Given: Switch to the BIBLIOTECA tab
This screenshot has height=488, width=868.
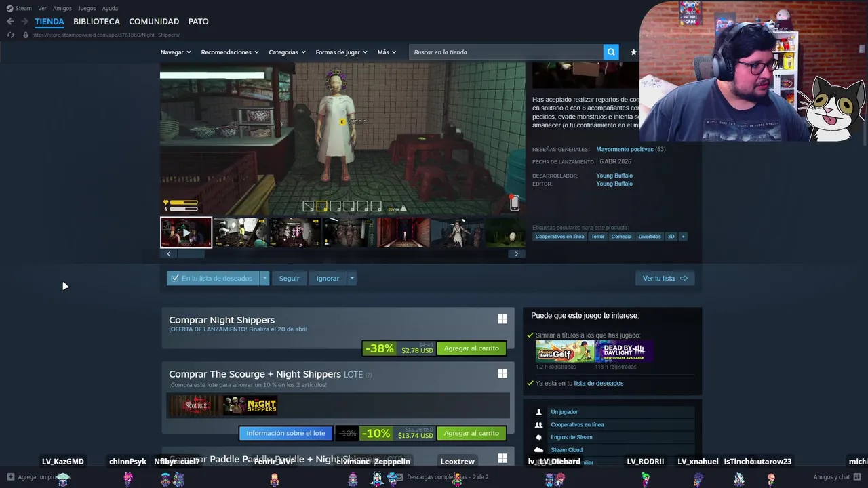Looking at the screenshot, I should click(x=96, y=22).
